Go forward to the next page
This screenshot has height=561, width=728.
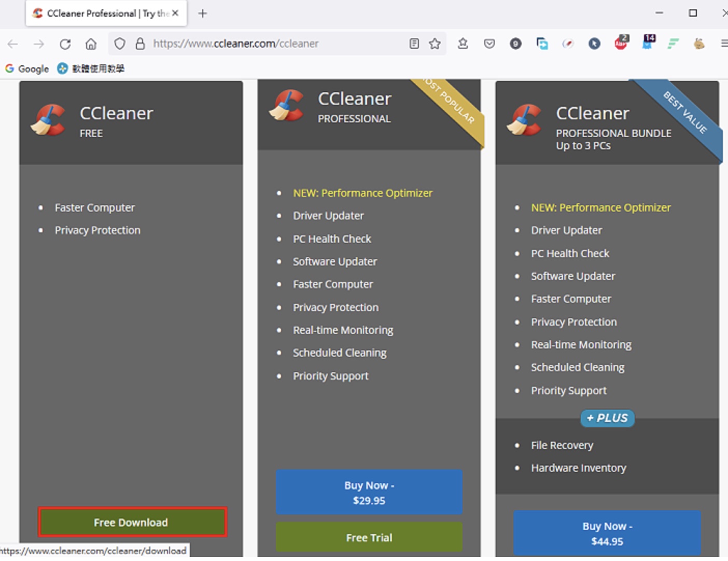(39, 44)
